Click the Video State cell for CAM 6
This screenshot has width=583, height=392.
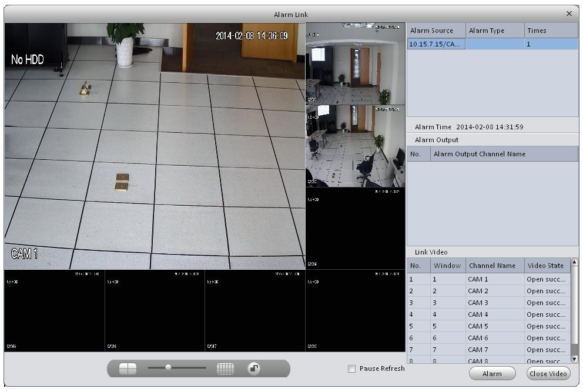point(547,338)
